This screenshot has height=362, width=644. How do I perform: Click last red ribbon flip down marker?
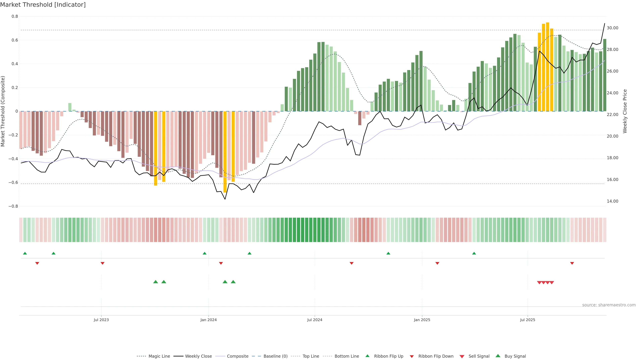click(572, 263)
